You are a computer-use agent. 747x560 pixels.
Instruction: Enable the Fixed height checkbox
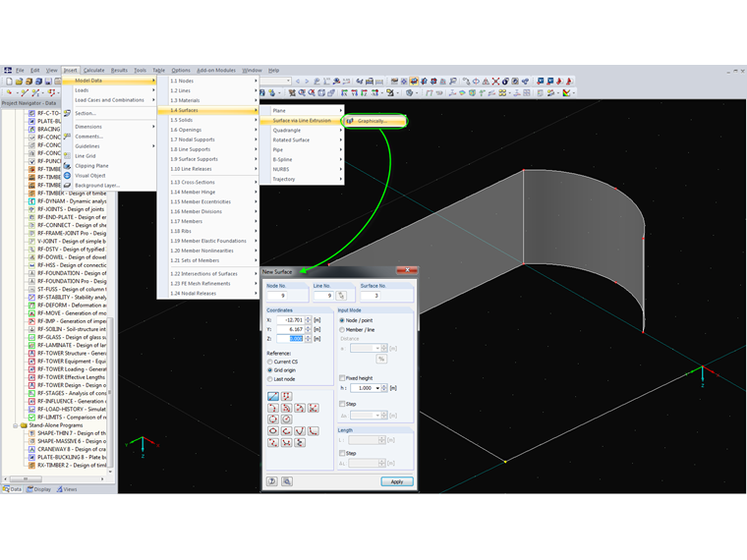(342, 377)
